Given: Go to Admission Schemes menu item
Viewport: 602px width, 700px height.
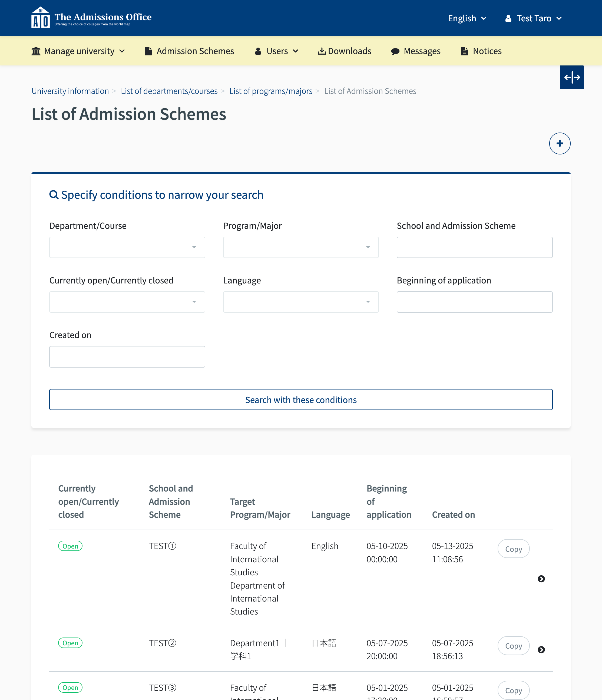Looking at the screenshot, I should pyautogui.click(x=189, y=51).
